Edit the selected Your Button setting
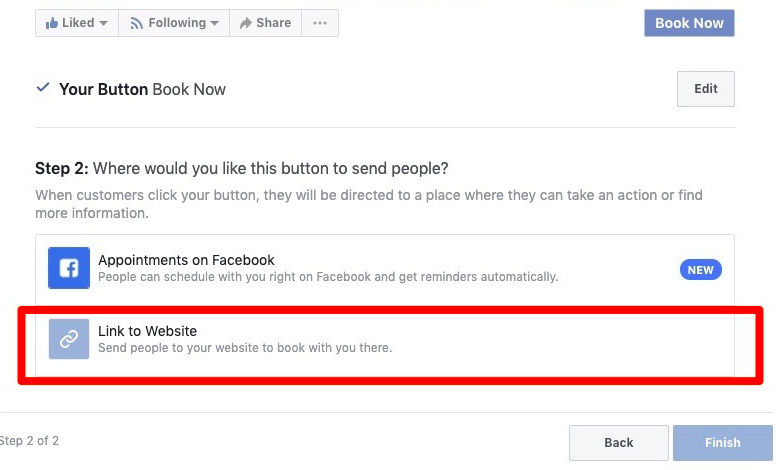The image size is (776, 470). [706, 89]
